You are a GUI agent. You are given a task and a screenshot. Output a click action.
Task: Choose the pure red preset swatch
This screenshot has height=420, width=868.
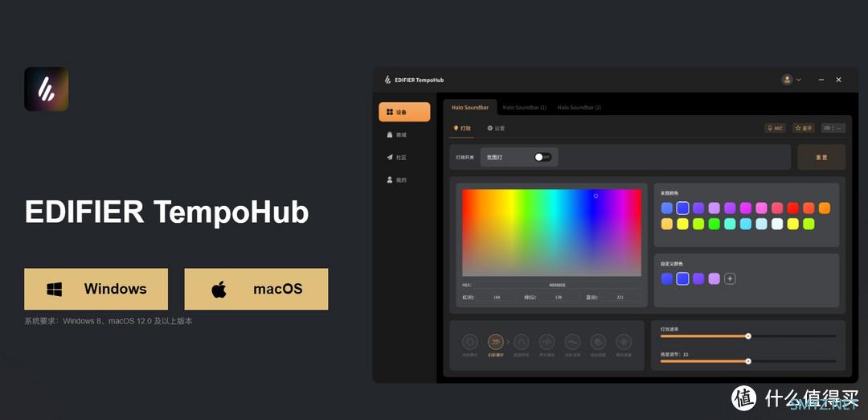click(793, 208)
